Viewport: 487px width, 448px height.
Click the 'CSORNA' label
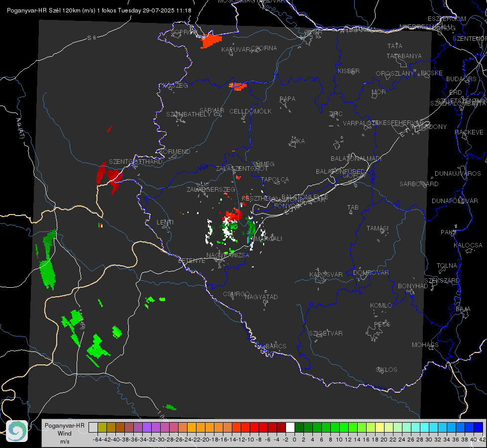(x=264, y=48)
